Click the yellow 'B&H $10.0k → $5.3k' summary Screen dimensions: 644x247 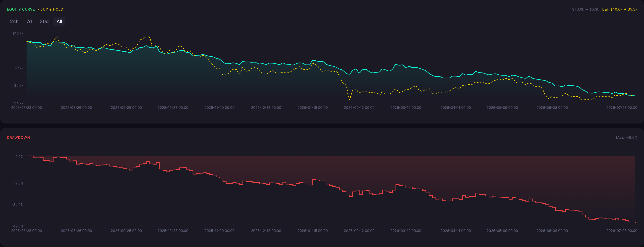[620, 9]
